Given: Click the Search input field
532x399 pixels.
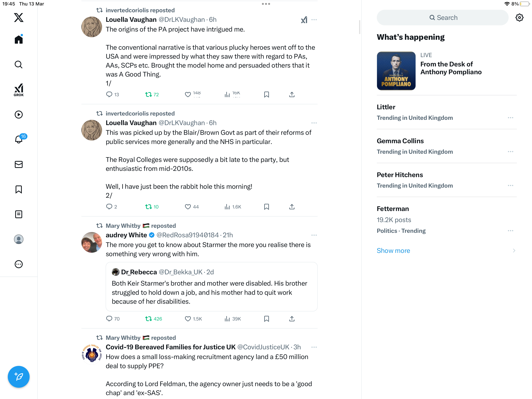Looking at the screenshot, I should [x=443, y=18].
